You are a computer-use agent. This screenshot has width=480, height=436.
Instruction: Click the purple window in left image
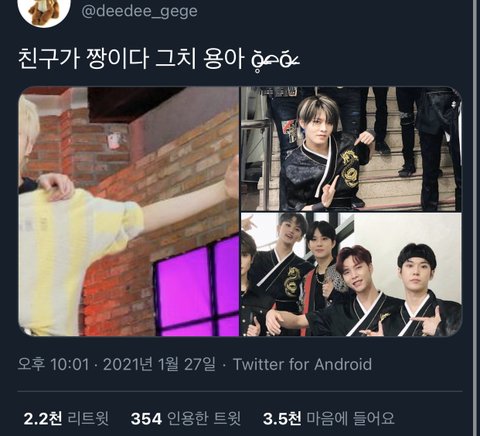pos(197,287)
